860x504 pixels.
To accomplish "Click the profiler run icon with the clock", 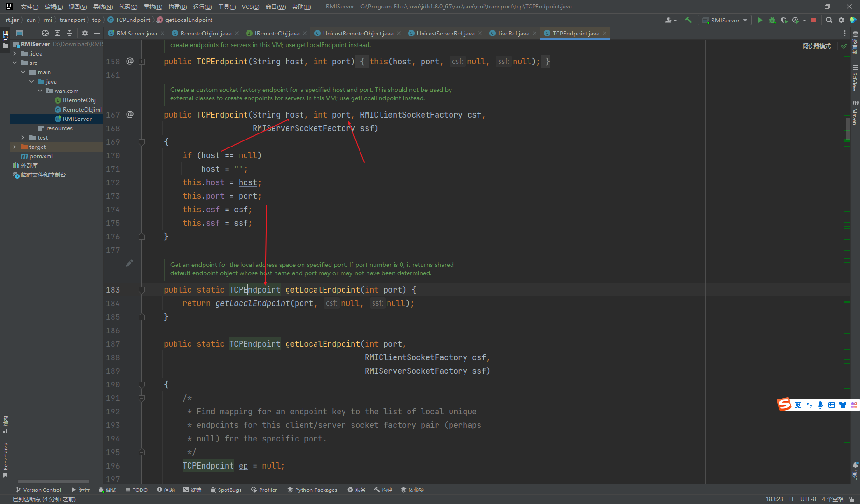I will (x=796, y=20).
